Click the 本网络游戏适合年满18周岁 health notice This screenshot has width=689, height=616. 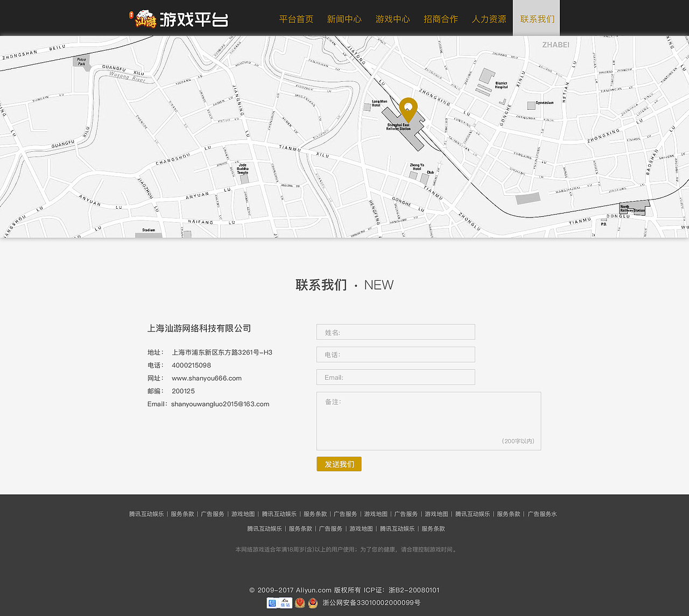tap(347, 549)
